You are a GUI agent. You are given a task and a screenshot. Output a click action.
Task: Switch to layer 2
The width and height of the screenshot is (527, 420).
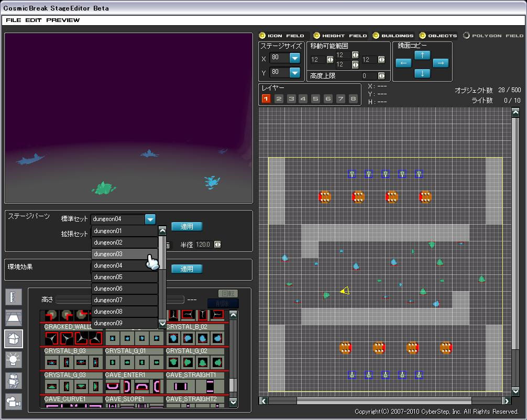[279, 98]
